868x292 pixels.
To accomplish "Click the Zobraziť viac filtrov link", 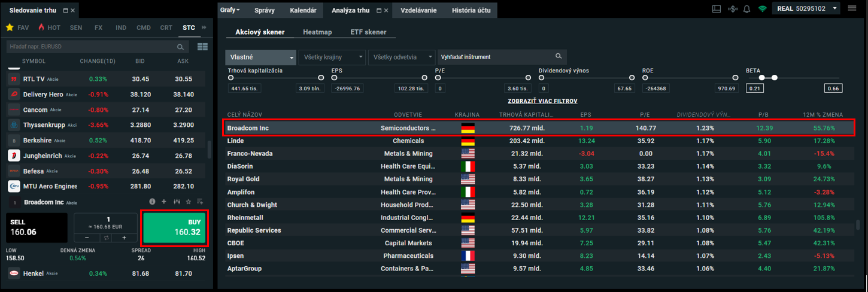I will (x=542, y=101).
